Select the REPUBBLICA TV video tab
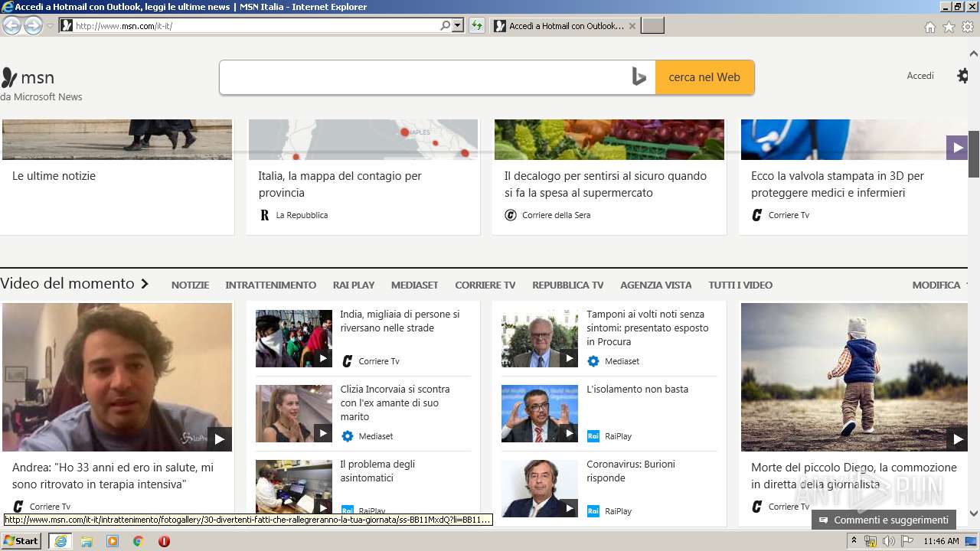Image resolution: width=980 pixels, height=551 pixels. click(x=568, y=285)
